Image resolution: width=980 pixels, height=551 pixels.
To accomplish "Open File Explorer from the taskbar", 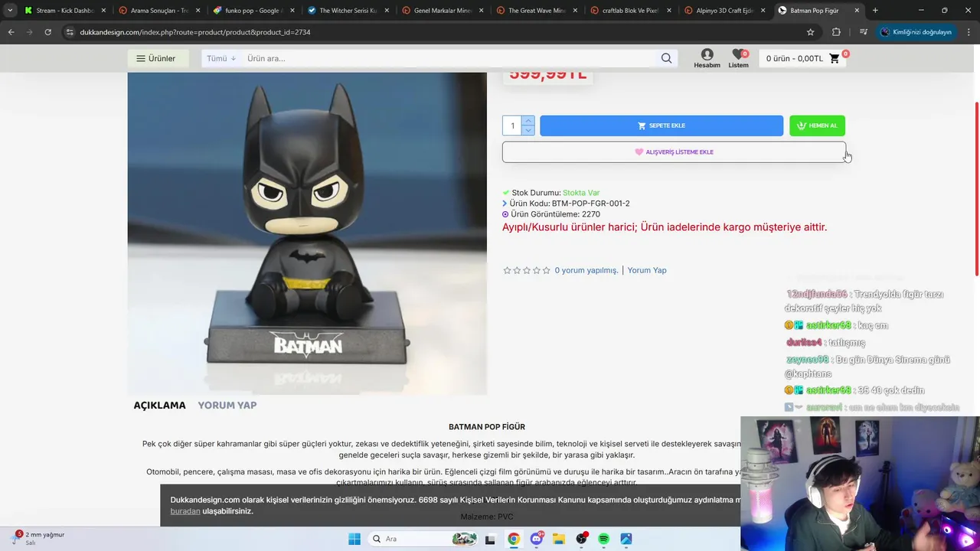I will [559, 539].
